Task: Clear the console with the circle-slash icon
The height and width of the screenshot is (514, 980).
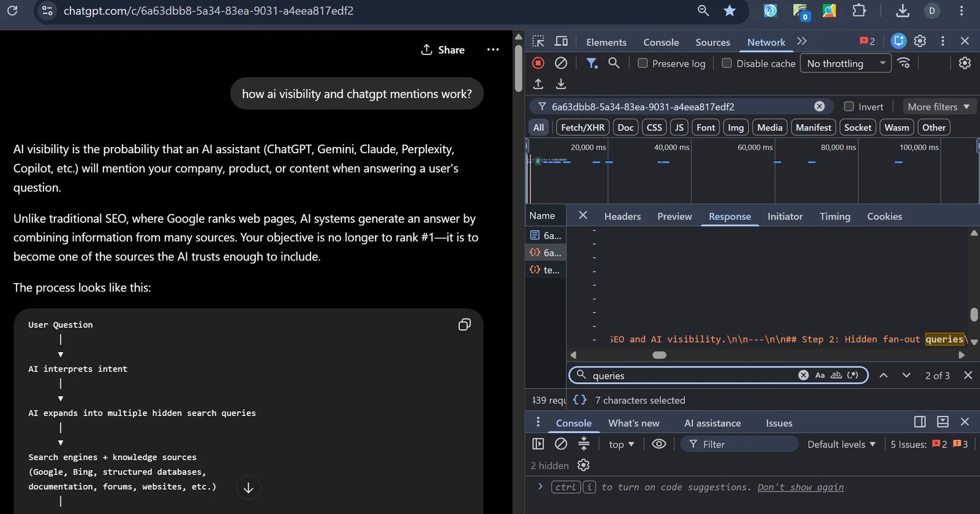Action: tap(560, 444)
